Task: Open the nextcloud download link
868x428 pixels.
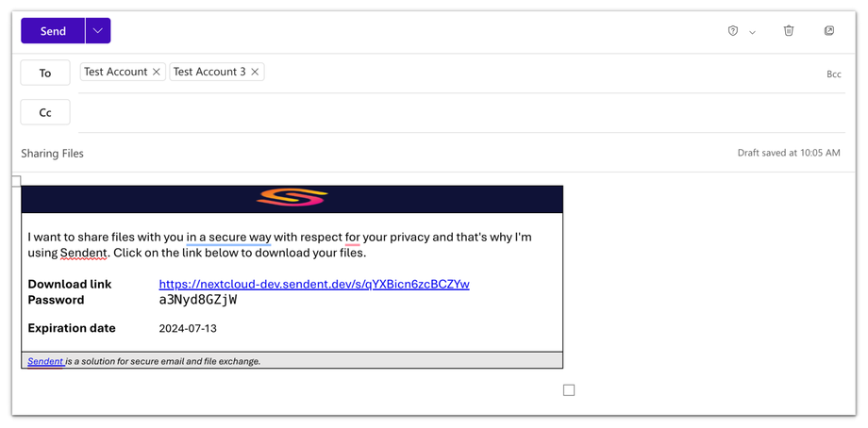Action: [x=313, y=284]
